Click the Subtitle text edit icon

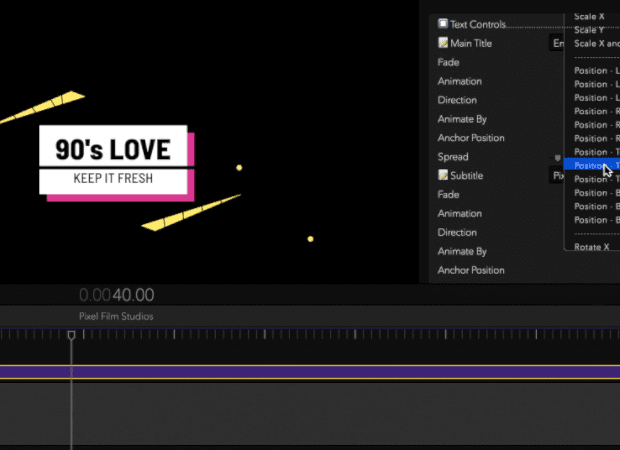443,175
